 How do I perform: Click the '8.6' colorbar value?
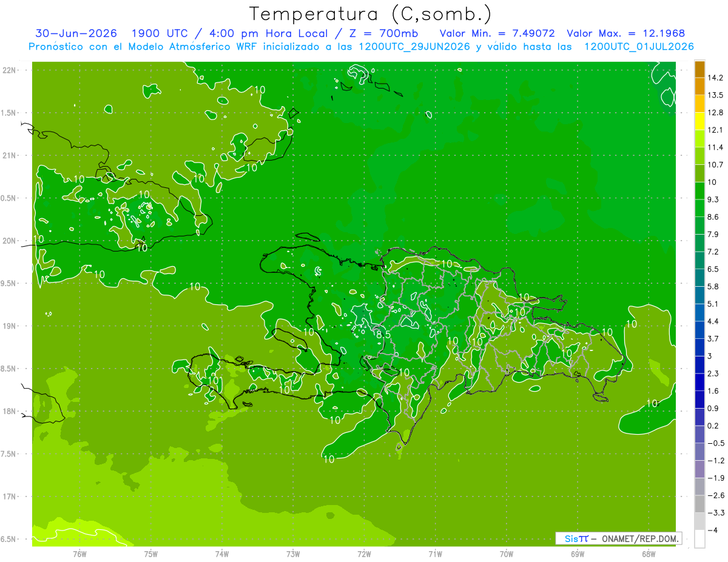pyautogui.click(x=713, y=217)
